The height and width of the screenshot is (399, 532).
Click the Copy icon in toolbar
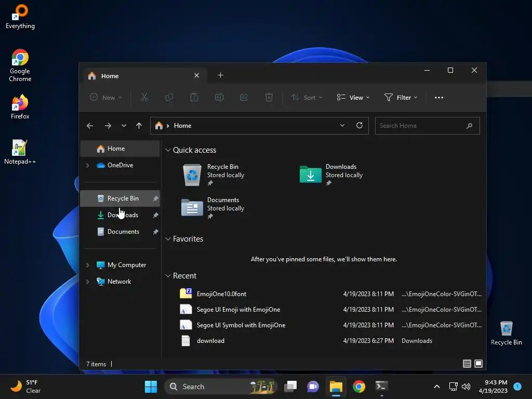169,97
